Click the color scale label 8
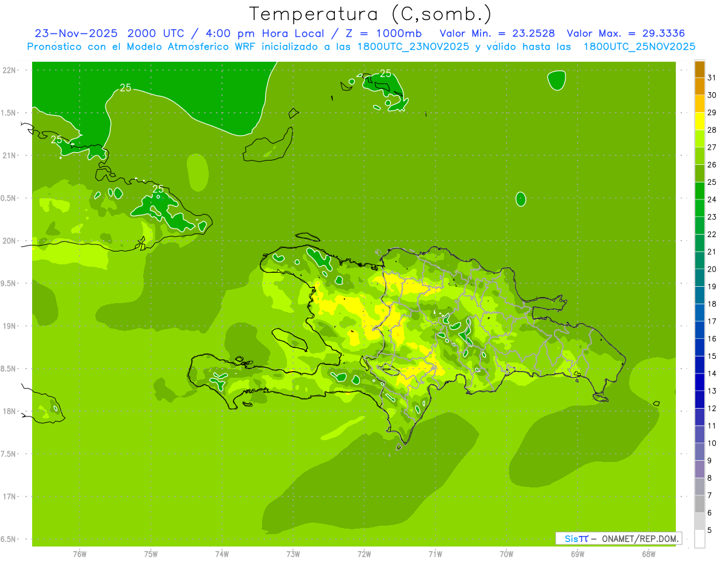The width and height of the screenshot is (728, 562). (x=710, y=478)
